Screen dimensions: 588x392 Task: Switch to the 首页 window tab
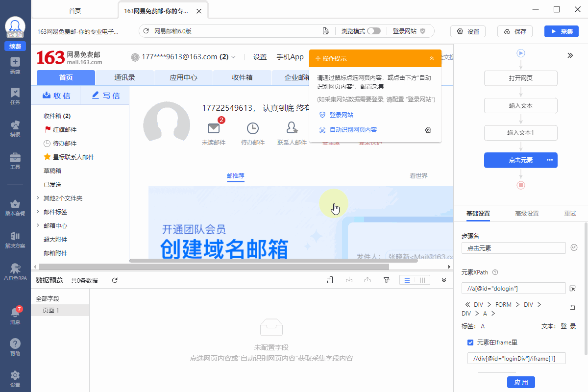(x=75, y=10)
